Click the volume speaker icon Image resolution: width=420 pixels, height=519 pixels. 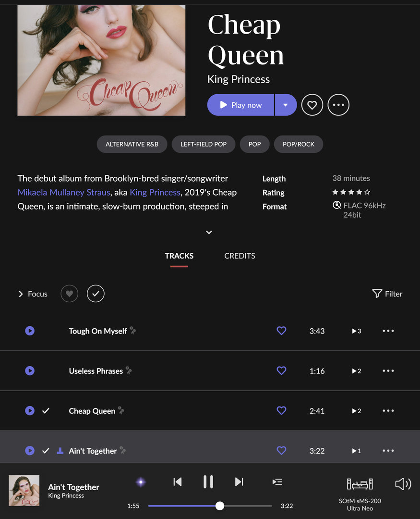[403, 484]
